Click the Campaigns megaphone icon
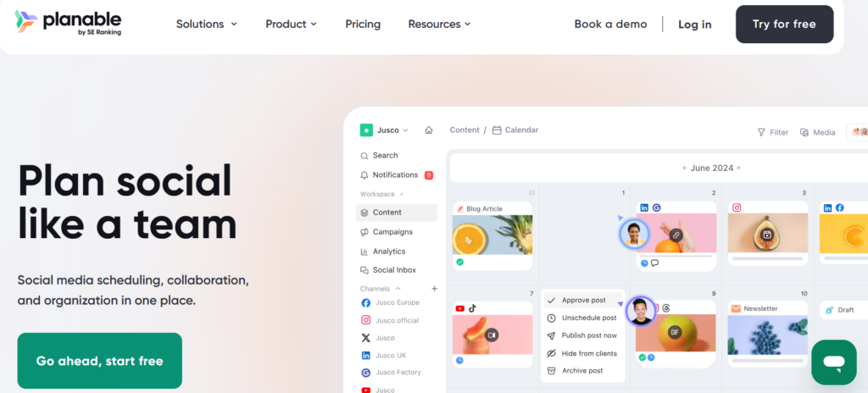Screen dimensions: 868x393 pos(364,232)
